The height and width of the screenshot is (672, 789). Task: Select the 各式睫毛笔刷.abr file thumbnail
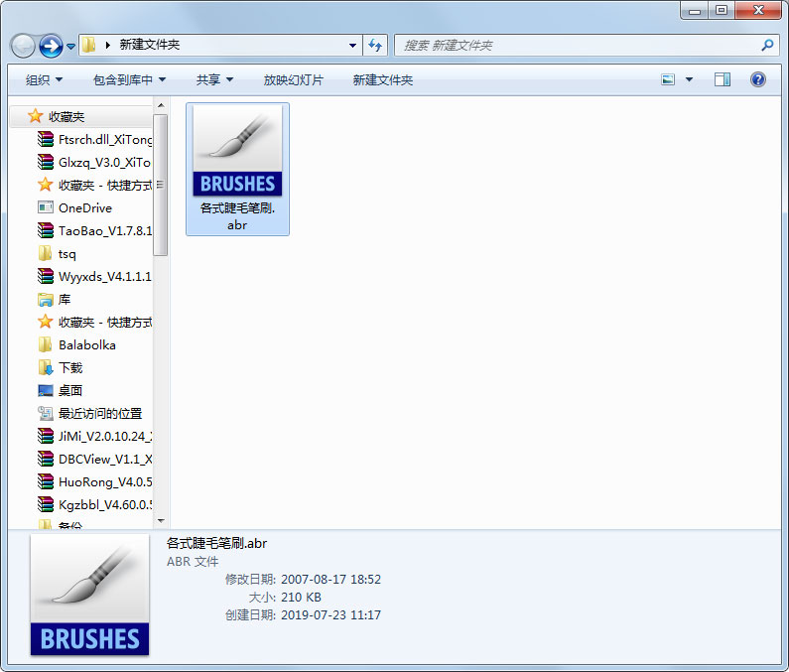[x=237, y=150]
